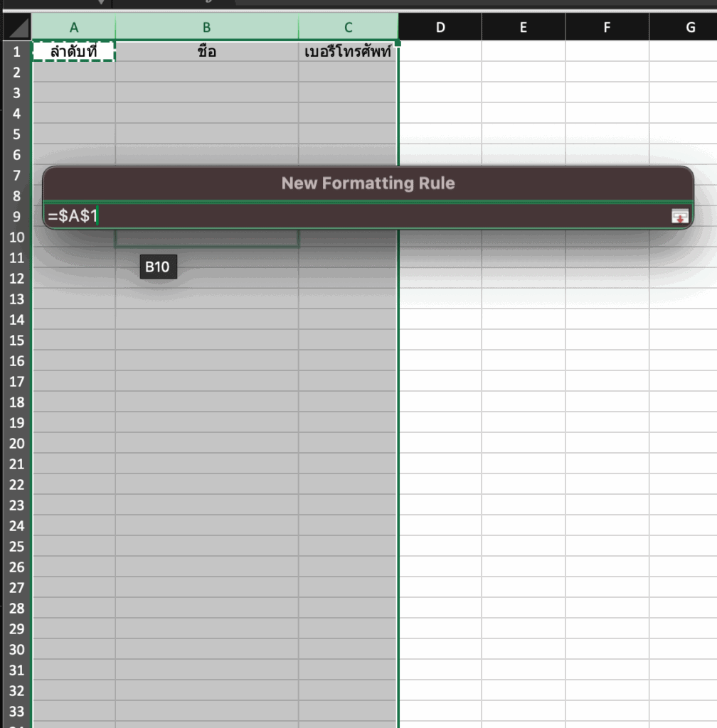Select row header 10
The height and width of the screenshot is (728, 717).
16,237
